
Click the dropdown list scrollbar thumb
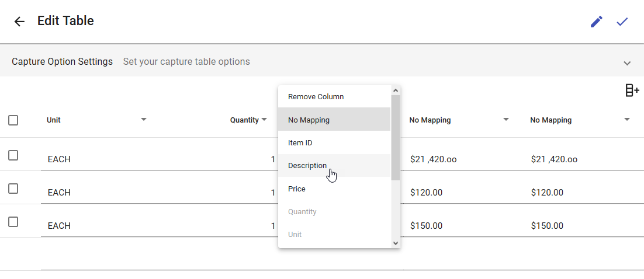(396, 137)
